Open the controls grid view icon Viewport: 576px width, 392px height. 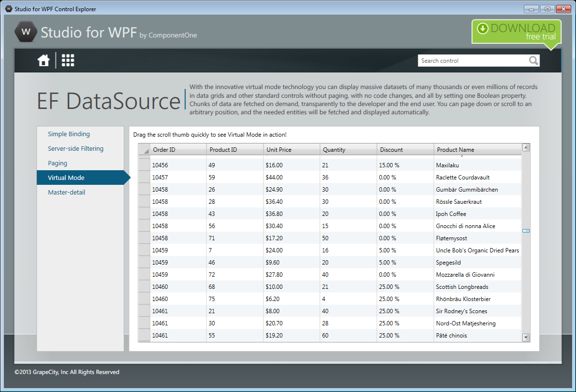(68, 60)
